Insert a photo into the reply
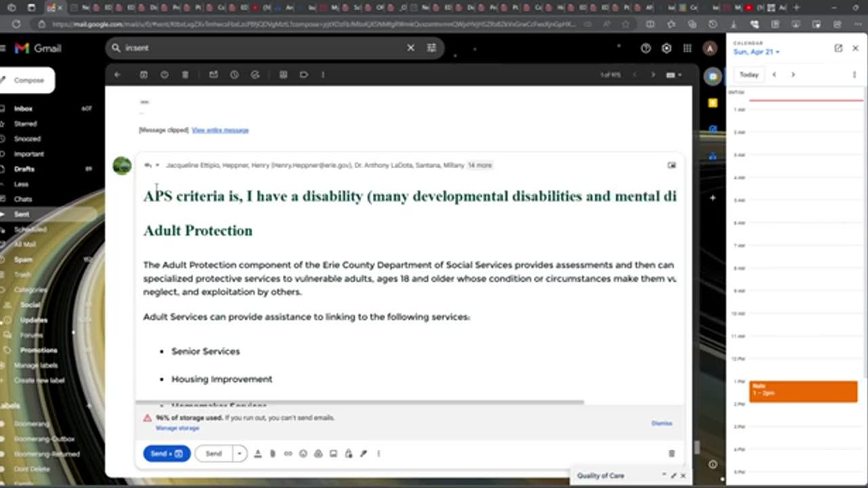Viewport: 868px width, 488px height. pyautogui.click(x=333, y=453)
